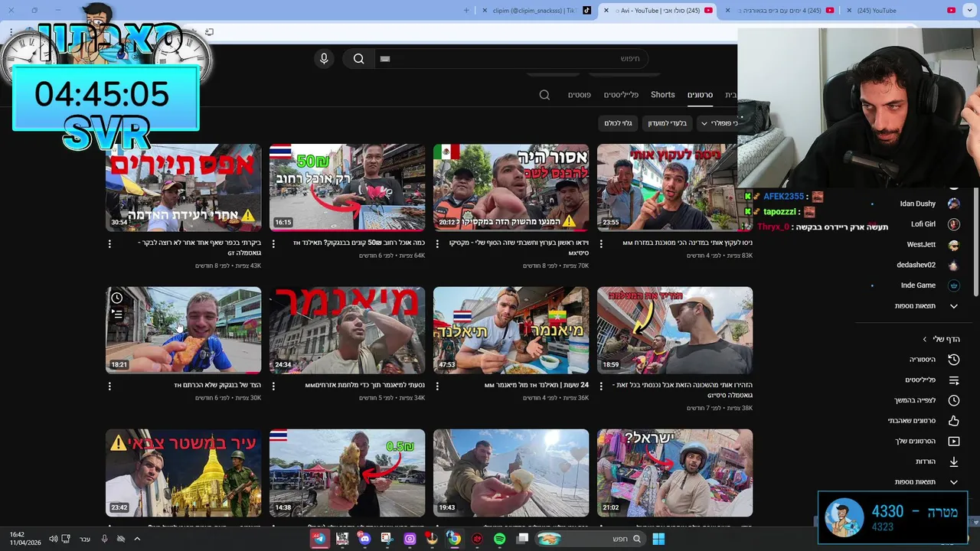Image resolution: width=980 pixels, height=551 pixels.
Task: Open Discord from the taskbar
Action: pos(364,539)
